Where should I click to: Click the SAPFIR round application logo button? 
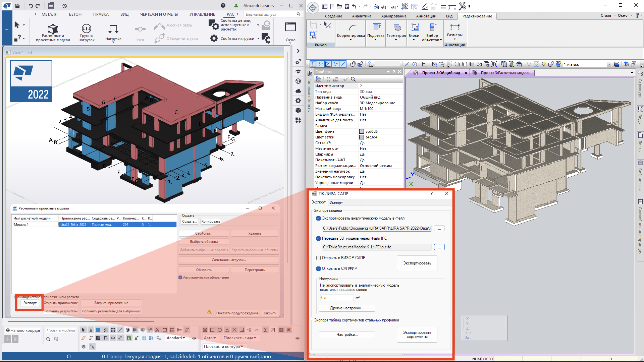(313, 8)
